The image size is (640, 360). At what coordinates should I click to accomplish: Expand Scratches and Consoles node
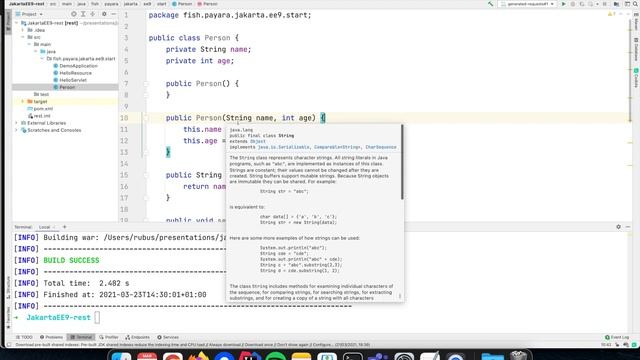click(17, 130)
